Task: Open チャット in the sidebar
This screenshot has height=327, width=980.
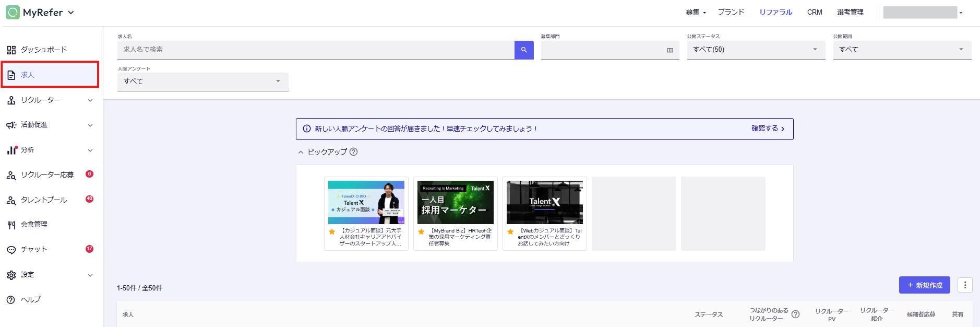Action: click(x=34, y=250)
